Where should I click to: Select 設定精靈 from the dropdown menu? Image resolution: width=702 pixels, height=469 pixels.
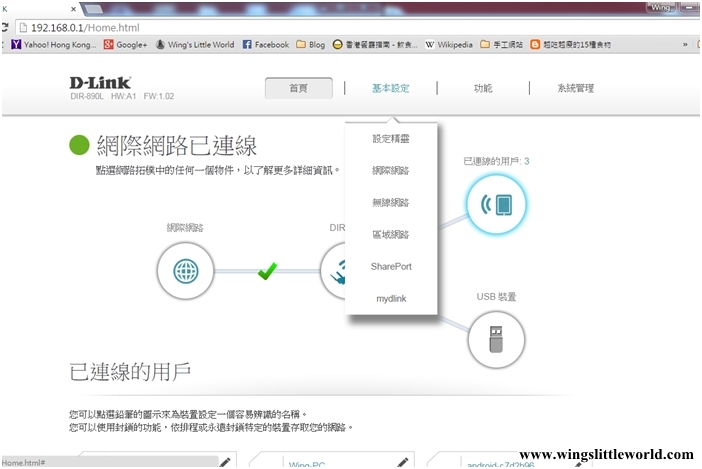pyautogui.click(x=390, y=139)
